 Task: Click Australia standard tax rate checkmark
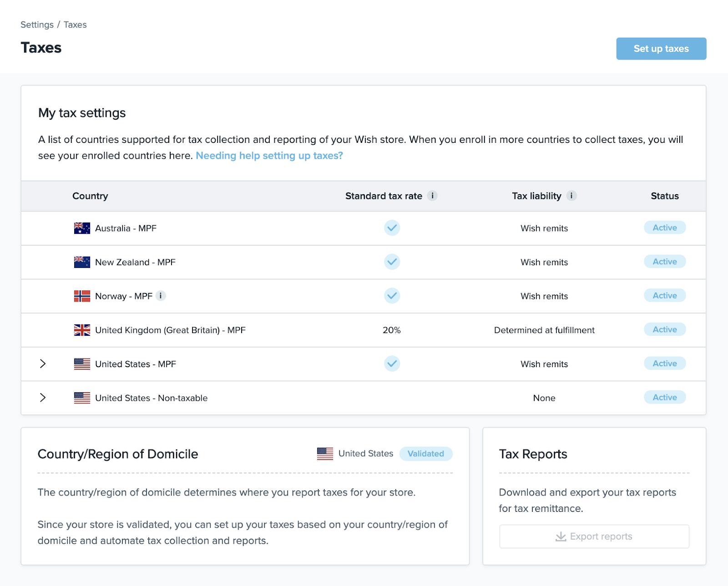click(392, 227)
